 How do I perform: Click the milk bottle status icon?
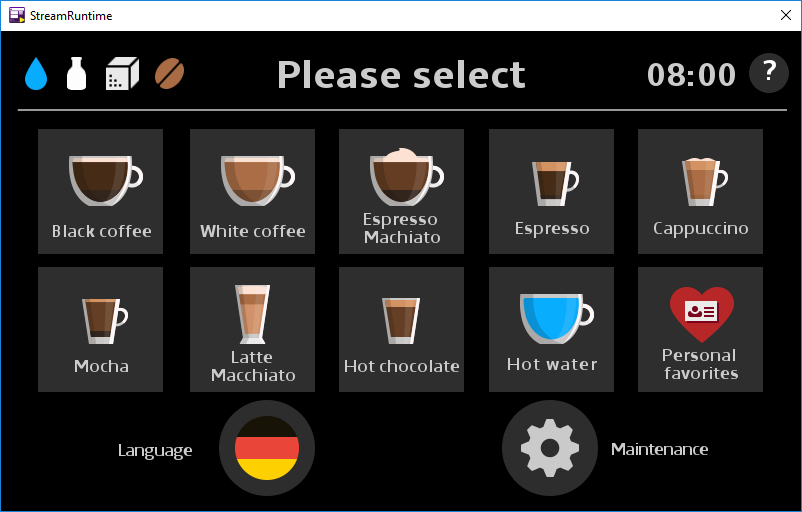76,74
